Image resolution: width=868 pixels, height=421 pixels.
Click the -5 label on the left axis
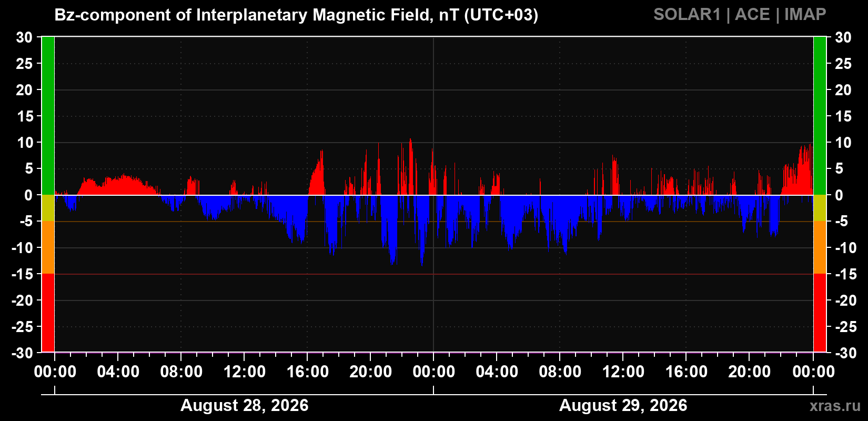pos(26,222)
